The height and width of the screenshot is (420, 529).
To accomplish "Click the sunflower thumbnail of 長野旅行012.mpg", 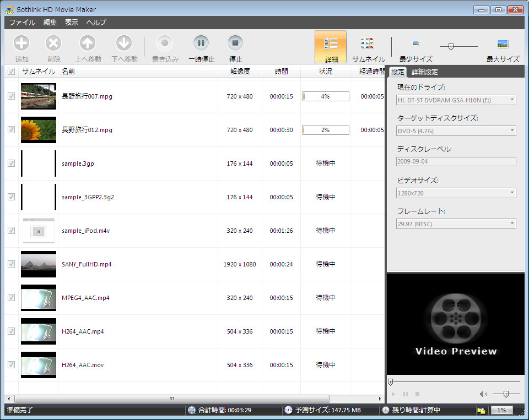I will [39, 130].
